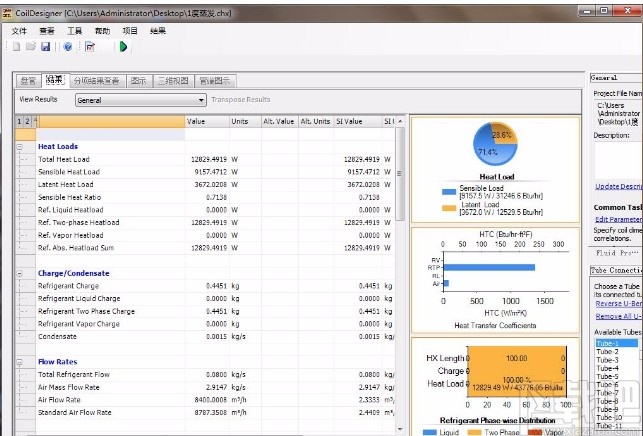Click the RTP bar in HTC chart
This screenshot has height=436, width=643.
[x=489, y=267]
